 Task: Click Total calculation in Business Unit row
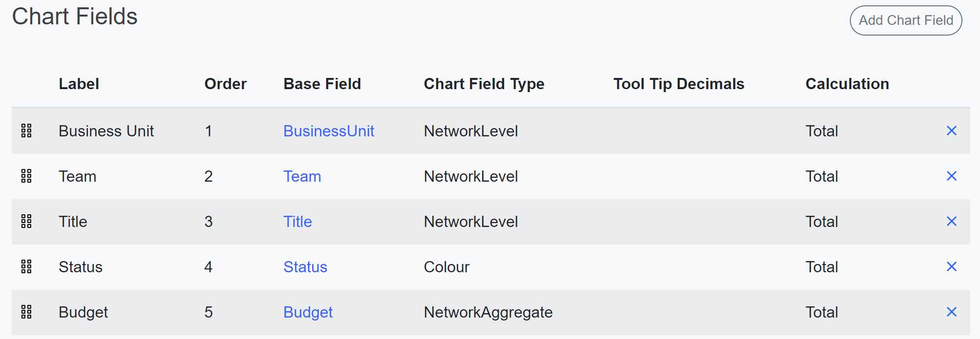coord(822,131)
